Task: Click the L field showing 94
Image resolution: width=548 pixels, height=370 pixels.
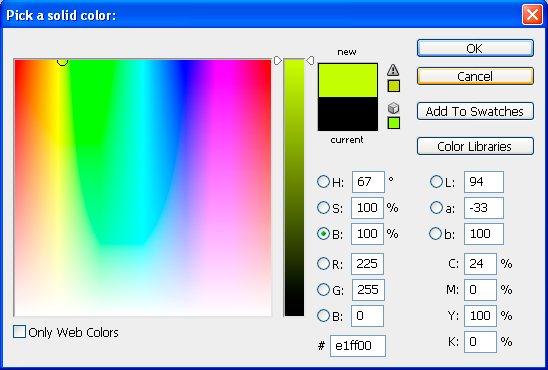Action: coord(484,182)
